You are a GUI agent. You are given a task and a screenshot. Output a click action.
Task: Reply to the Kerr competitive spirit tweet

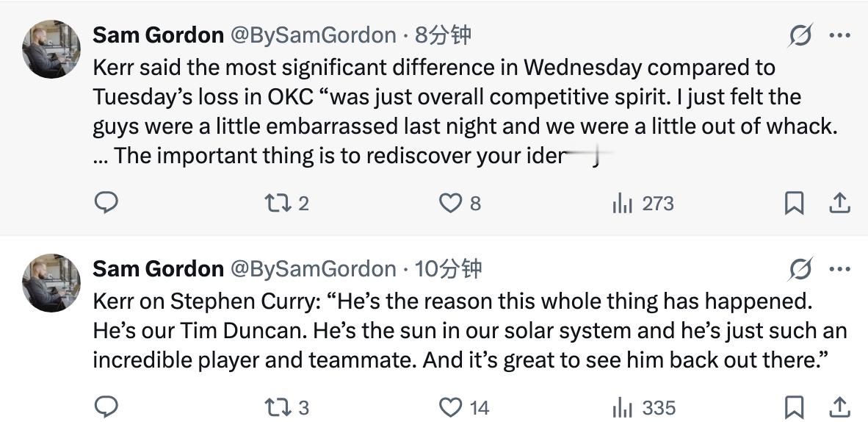[107, 202]
